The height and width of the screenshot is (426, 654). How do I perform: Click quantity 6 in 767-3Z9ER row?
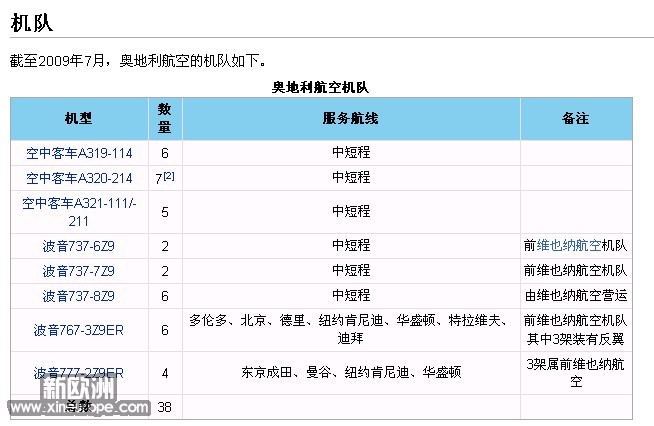[165, 330]
